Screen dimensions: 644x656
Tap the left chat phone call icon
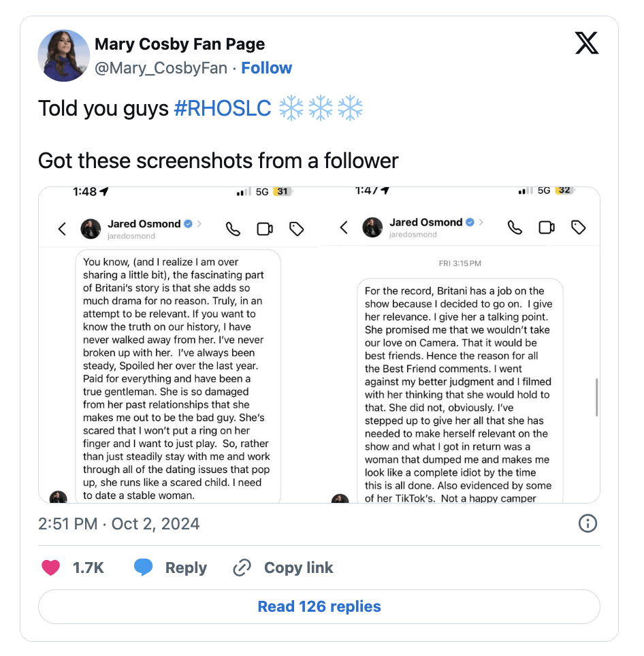234,229
